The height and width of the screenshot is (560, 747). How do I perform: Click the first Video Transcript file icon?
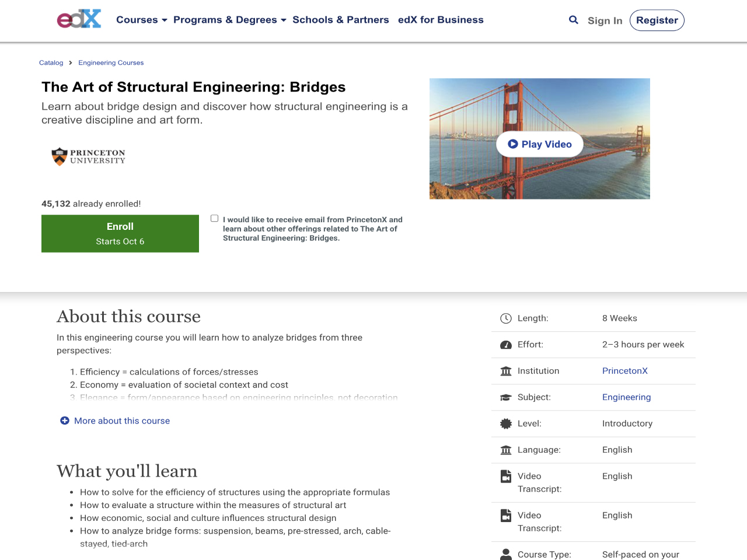(506, 477)
